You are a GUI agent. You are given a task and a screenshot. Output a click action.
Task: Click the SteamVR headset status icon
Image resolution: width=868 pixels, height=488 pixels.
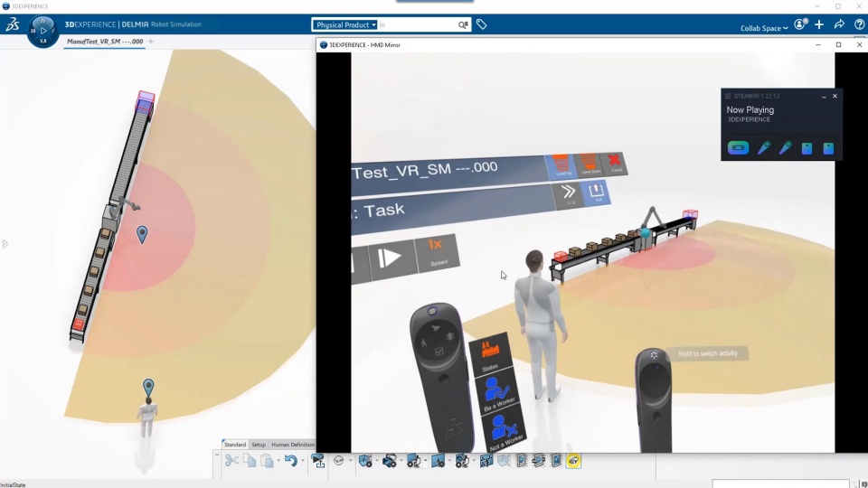[x=738, y=147]
